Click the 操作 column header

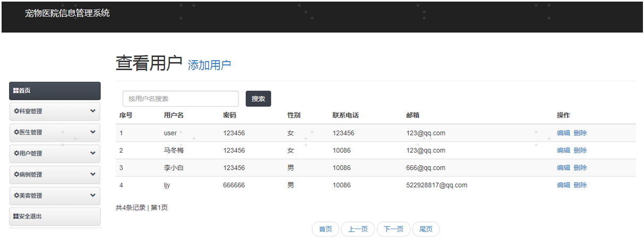[563, 116]
